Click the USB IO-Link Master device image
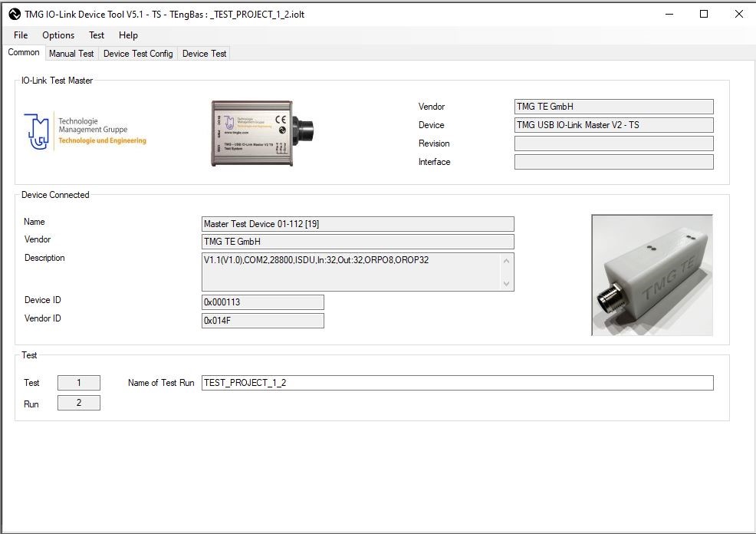This screenshot has height=534, width=756. click(x=261, y=133)
